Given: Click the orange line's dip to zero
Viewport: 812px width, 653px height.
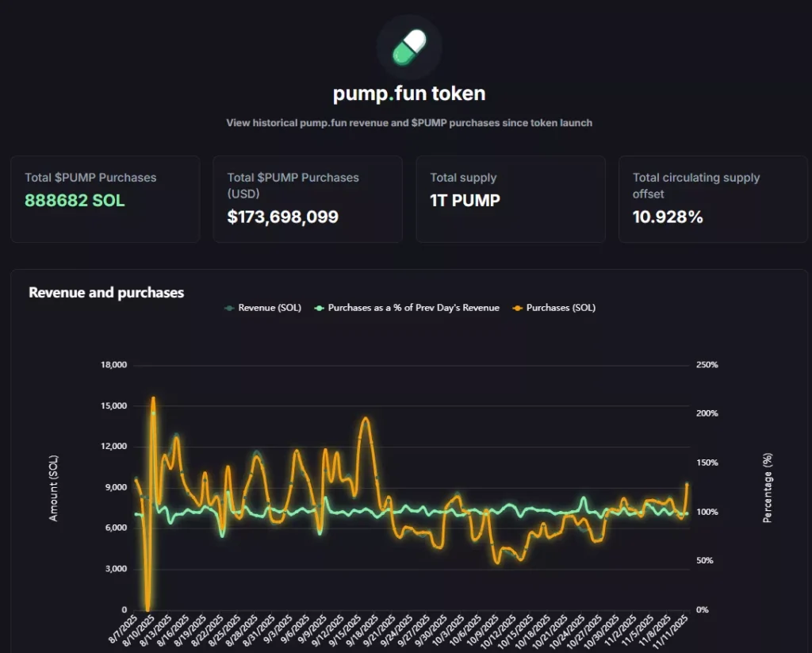Looking at the screenshot, I should (147, 606).
